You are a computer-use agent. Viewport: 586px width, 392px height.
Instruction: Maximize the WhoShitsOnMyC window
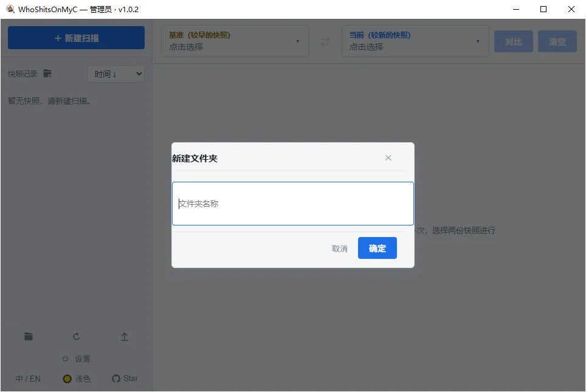click(543, 9)
